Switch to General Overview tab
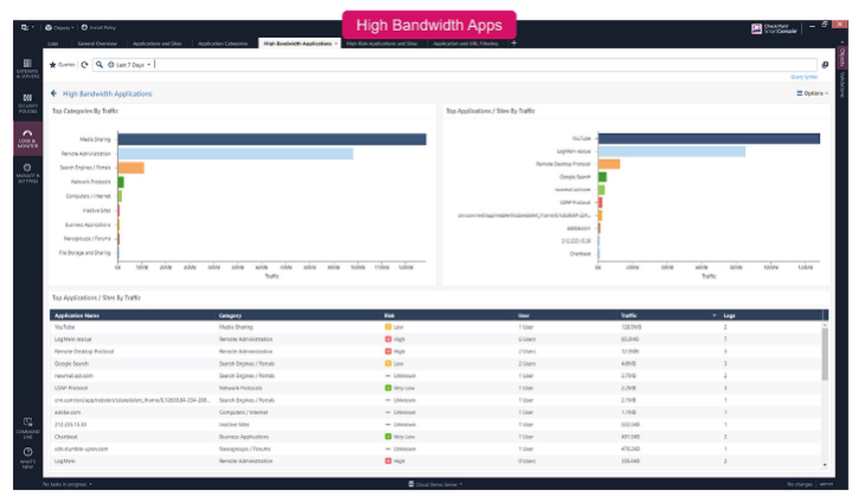This screenshot has height=504, width=865. 97,43
